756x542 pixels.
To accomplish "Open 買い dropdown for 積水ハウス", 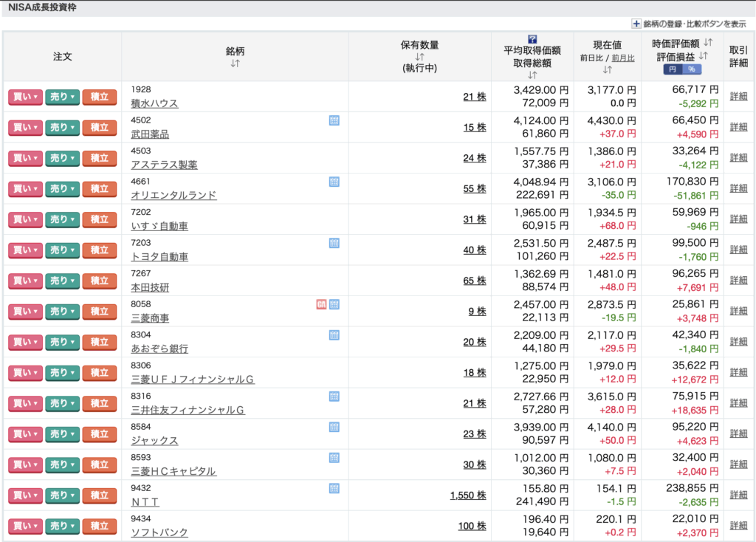I will point(26,97).
